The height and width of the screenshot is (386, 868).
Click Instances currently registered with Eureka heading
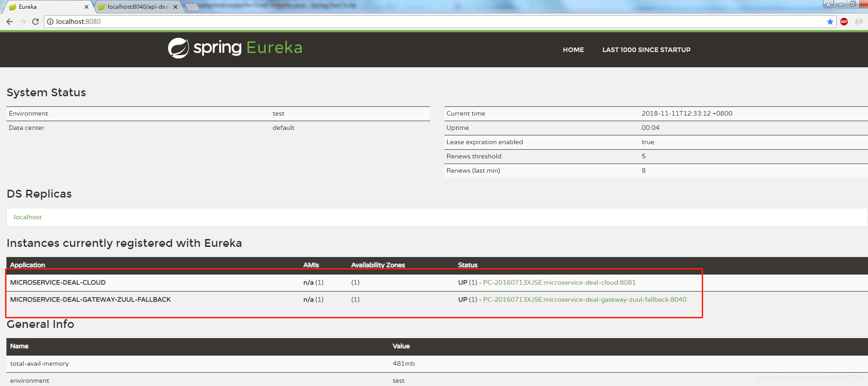124,243
